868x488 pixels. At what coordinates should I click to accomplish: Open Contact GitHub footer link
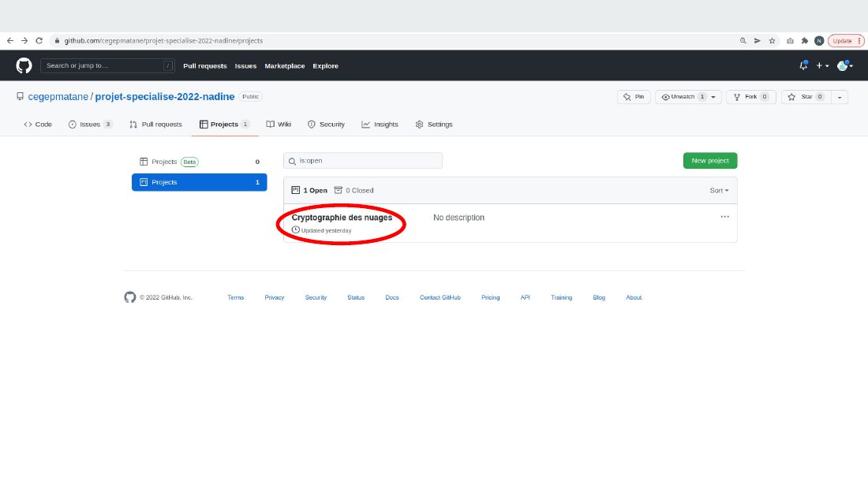click(x=440, y=298)
